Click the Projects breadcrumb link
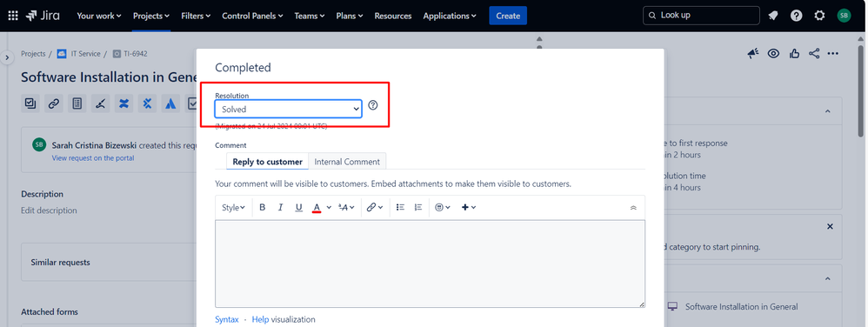 click(33, 54)
